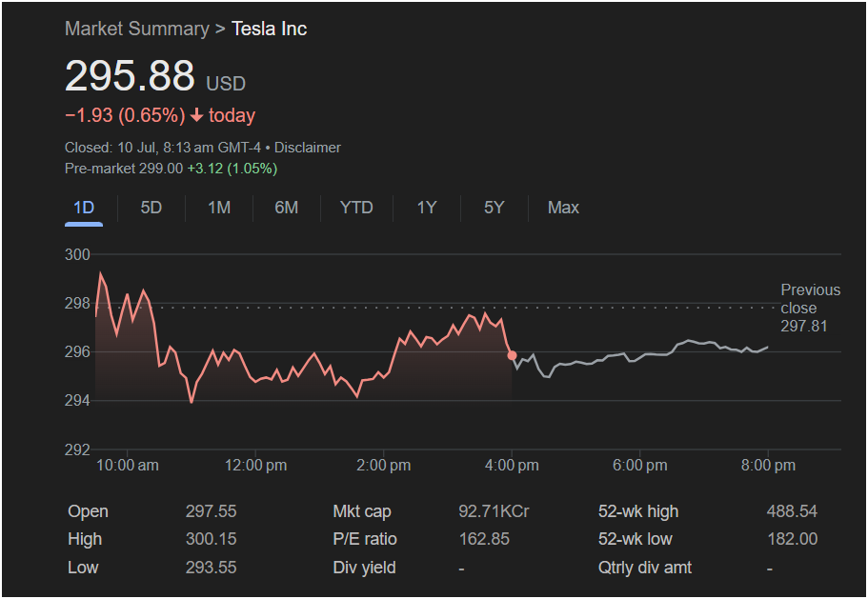Click the Open value 297.55

pos(211,511)
